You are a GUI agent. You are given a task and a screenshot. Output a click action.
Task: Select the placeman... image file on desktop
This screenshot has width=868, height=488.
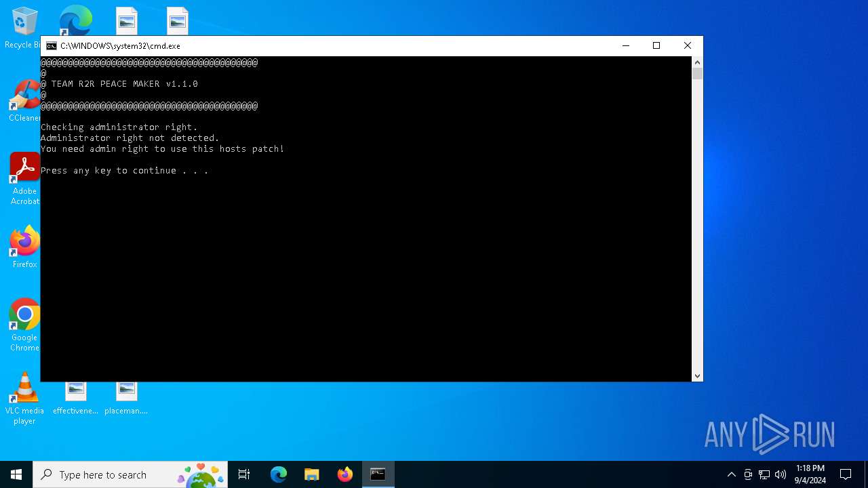[x=126, y=399]
